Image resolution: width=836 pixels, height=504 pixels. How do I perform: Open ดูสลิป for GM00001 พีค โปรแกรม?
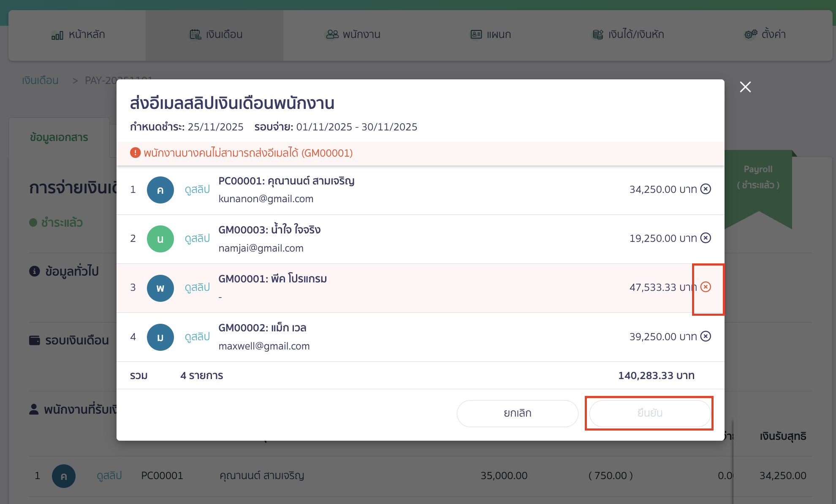point(197,287)
